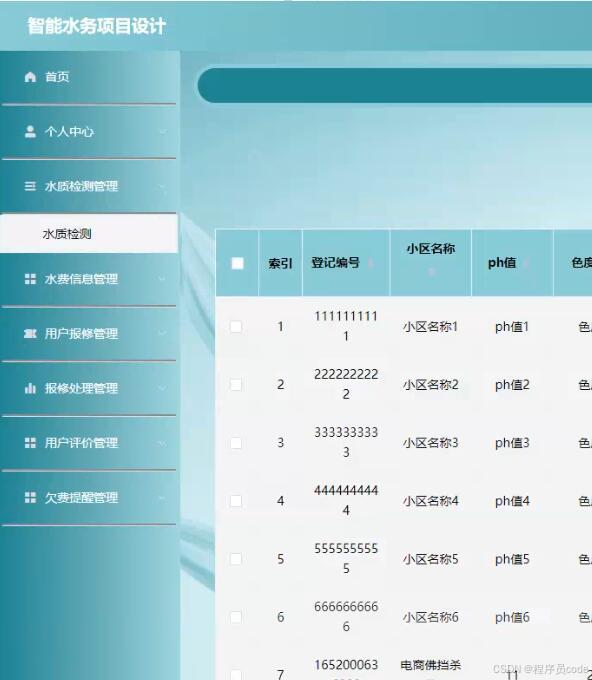Open the 水质检测 submenu item
The image size is (592, 680).
point(89,234)
